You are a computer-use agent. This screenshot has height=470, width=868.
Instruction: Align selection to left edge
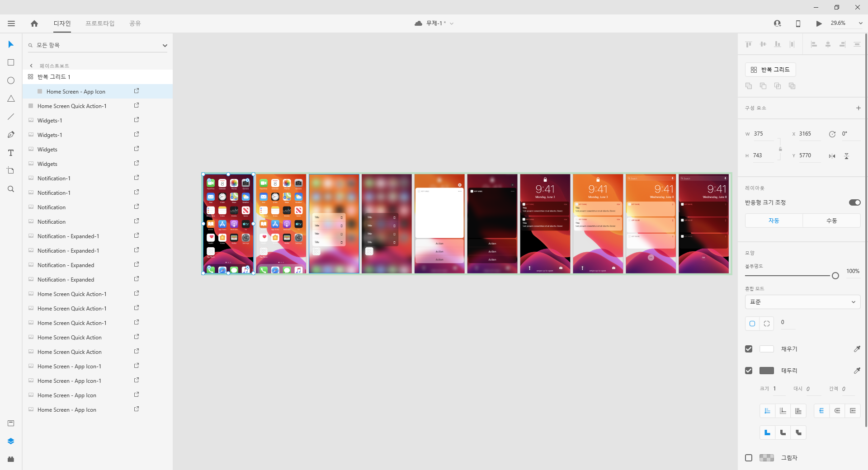814,44
